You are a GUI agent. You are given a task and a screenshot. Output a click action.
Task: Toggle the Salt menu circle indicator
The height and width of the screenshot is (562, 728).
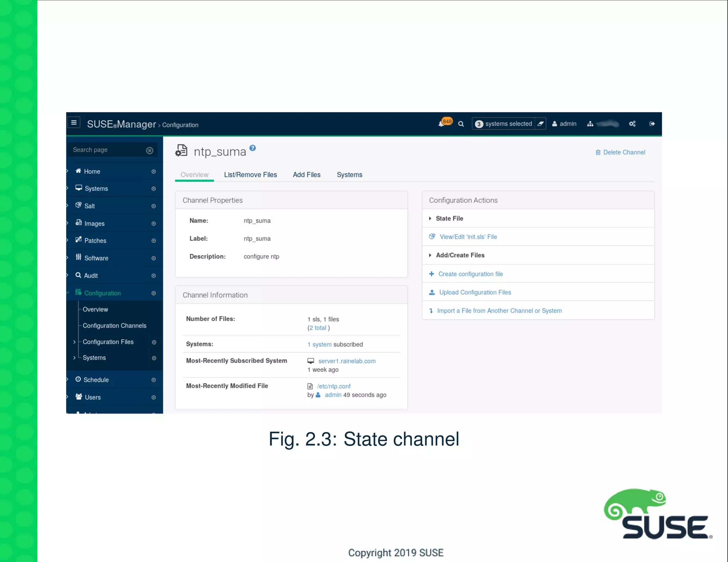tap(154, 206)
